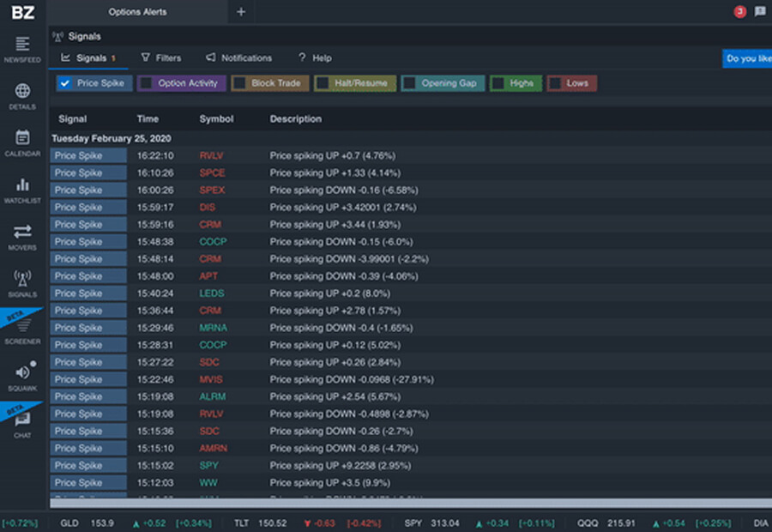Open the Watchlist bar chart icon
Image resolution: width=772 pixels, height=532 pixels.
coord(22,185)
